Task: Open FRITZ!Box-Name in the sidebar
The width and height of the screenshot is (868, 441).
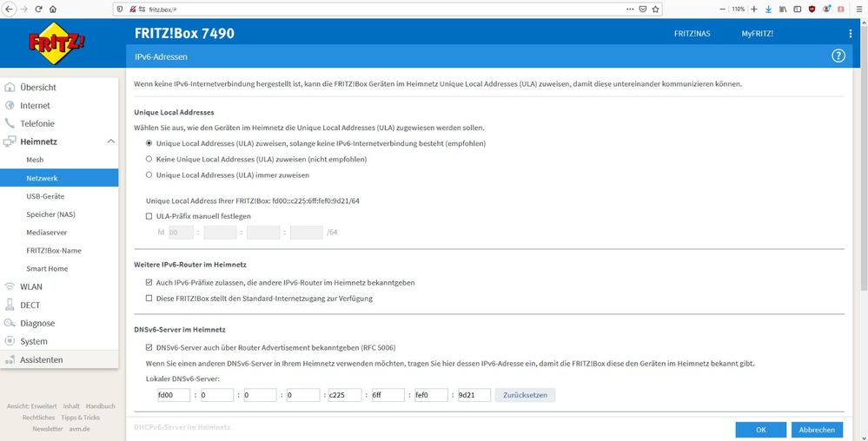Action: [54, 250]
